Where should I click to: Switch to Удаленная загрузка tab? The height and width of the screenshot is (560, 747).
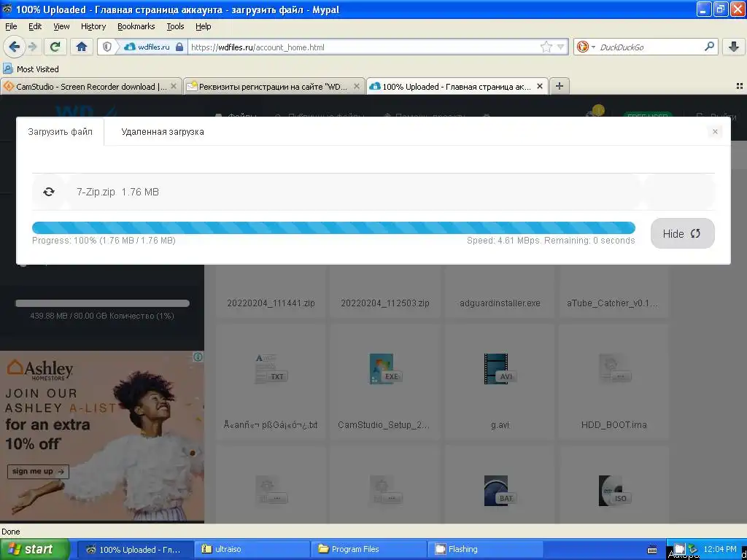163,132
